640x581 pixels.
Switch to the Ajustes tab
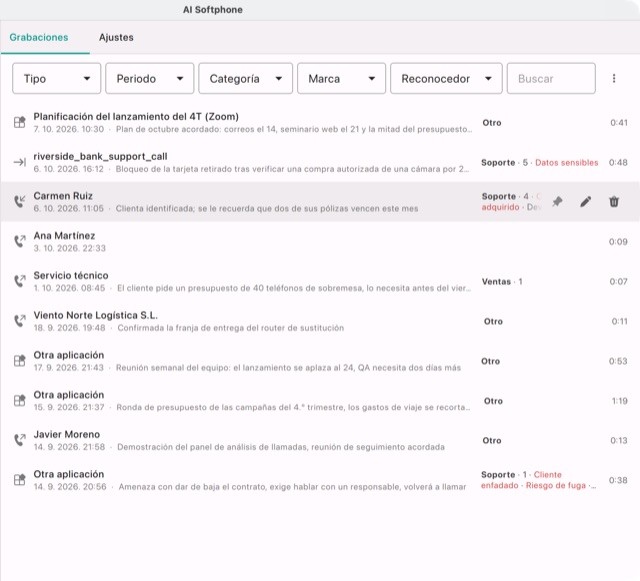coord(116,38)
